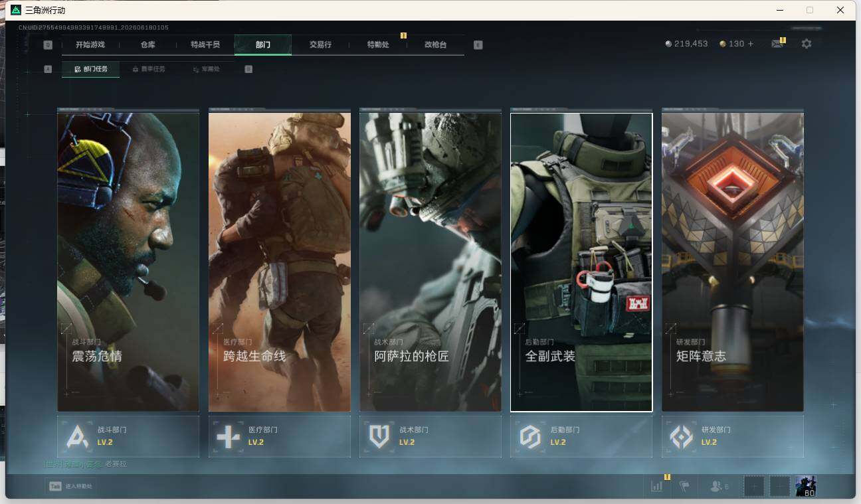
Task: Click the research department diamond emblem icon
Action: coord(681,437)
